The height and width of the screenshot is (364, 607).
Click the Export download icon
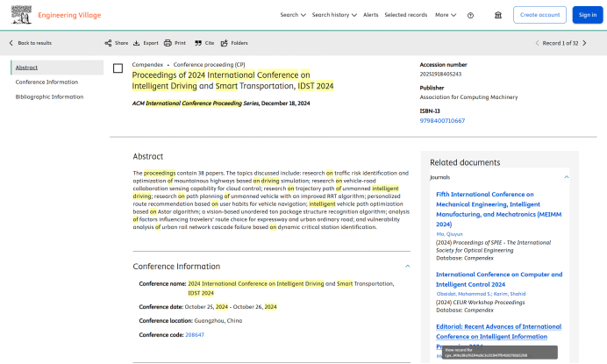pyautogui.click(x=137, y=43)
